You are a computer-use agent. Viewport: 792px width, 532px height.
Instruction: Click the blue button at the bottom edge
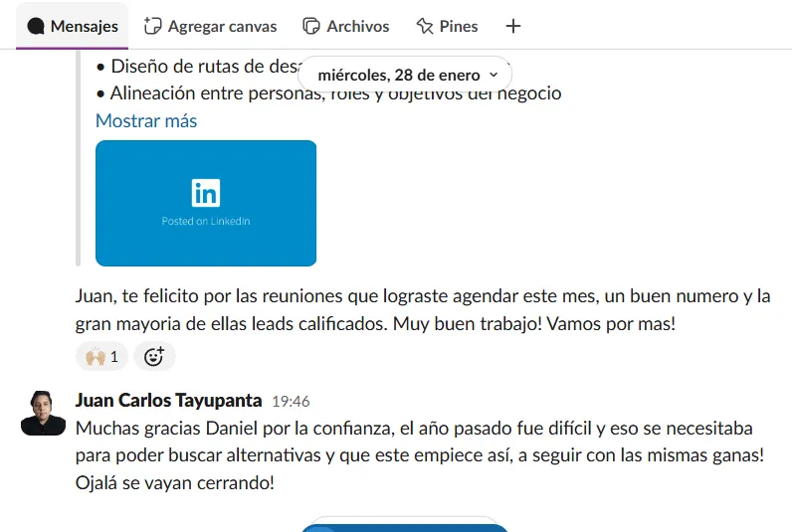pos(405,527)
